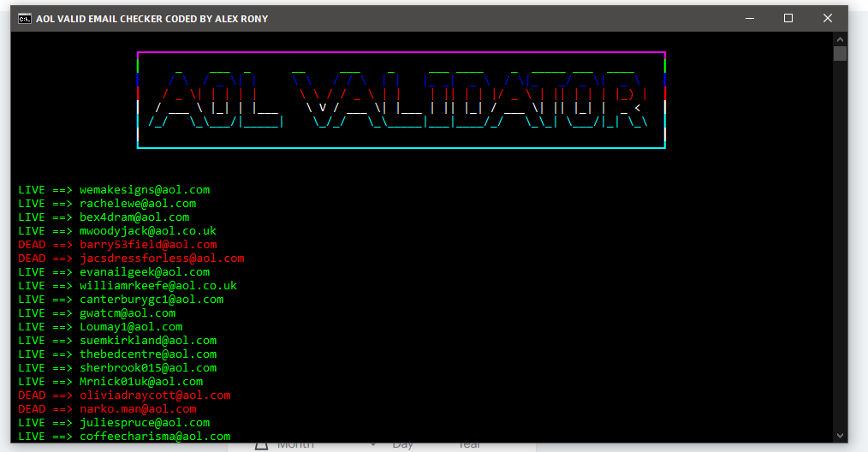
Task: Click the vertical scrollbar thumb
Action: (840, 54)
